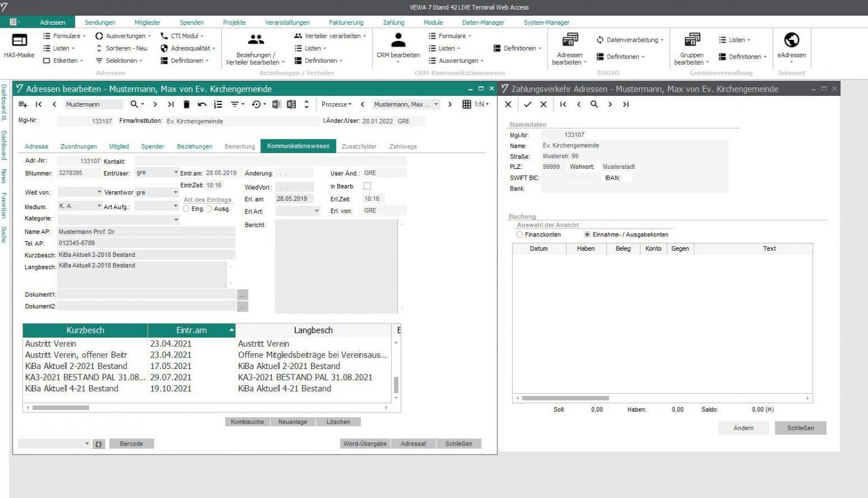Viewport: 868px width, 498px height.
Task: Select the Finanzkonten radio button
Action: (x=520, y=235)
